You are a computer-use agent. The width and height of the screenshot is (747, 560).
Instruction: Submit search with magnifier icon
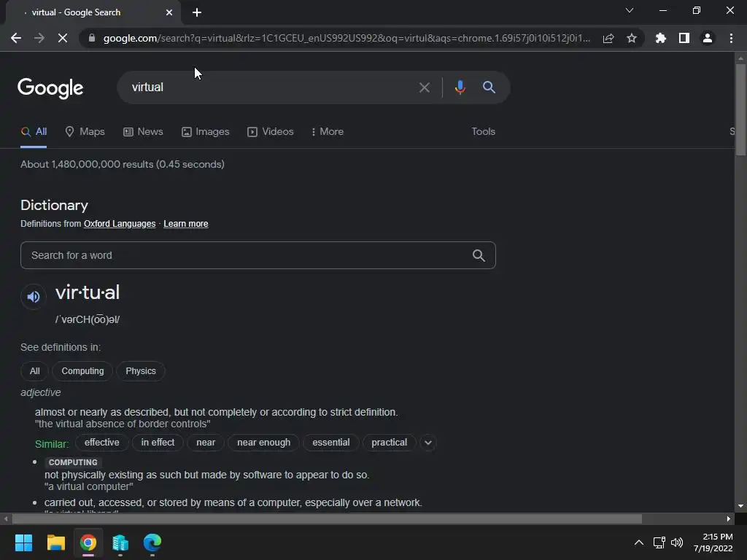pos(489,87)
